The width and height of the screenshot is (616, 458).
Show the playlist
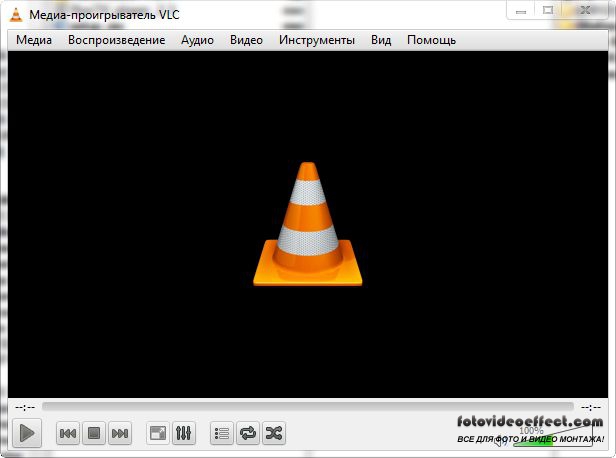pyautogui.click(x=222, y=433)
